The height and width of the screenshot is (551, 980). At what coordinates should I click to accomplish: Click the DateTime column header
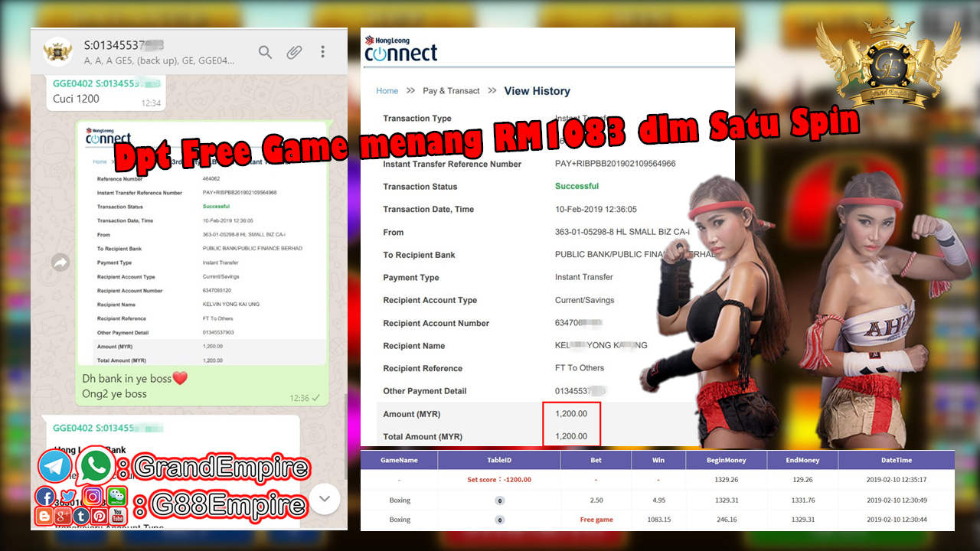896,460
